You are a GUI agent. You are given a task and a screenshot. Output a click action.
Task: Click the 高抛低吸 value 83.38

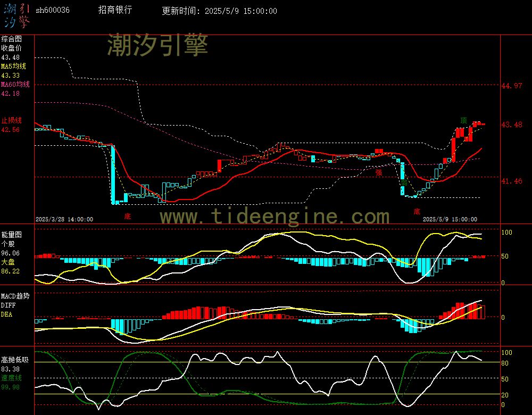[10, 369]
